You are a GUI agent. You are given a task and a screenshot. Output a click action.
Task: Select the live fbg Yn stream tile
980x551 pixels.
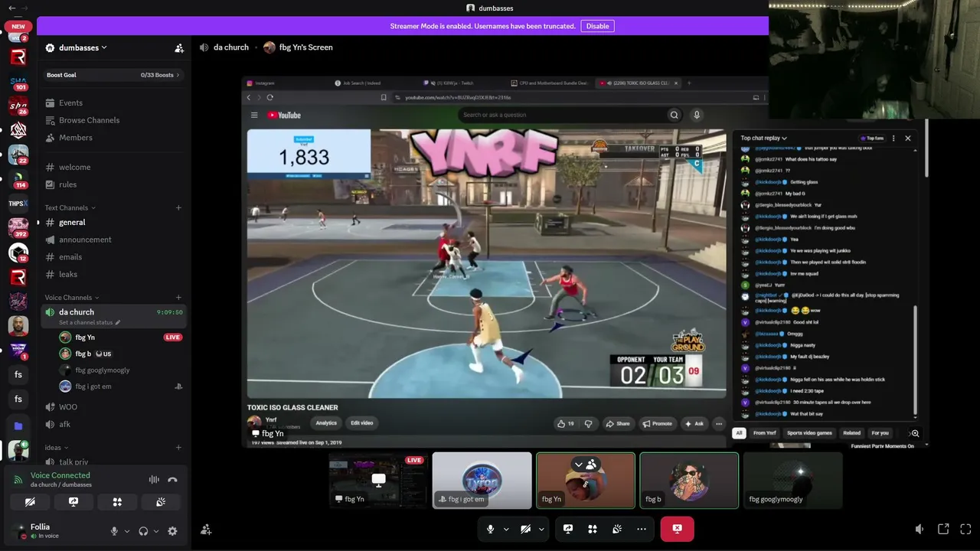(378, 481)
